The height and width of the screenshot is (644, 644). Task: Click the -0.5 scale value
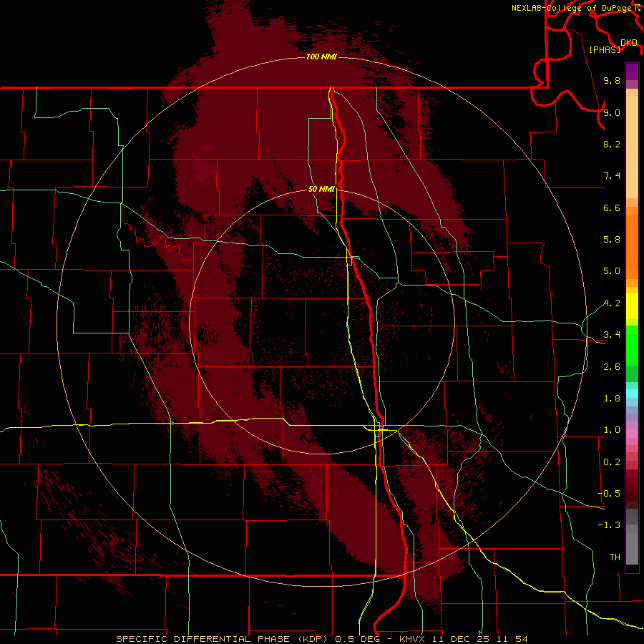click(x=609, y=494)
